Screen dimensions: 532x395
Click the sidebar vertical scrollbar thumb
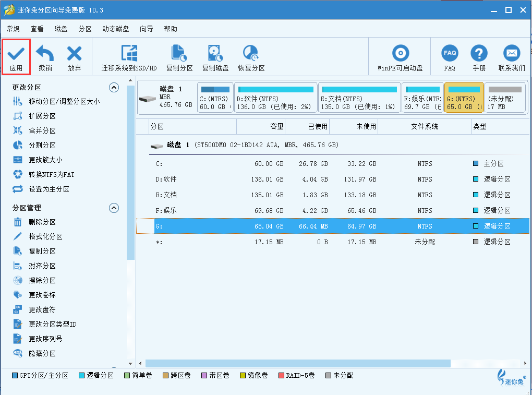click(x=130, y=173)
